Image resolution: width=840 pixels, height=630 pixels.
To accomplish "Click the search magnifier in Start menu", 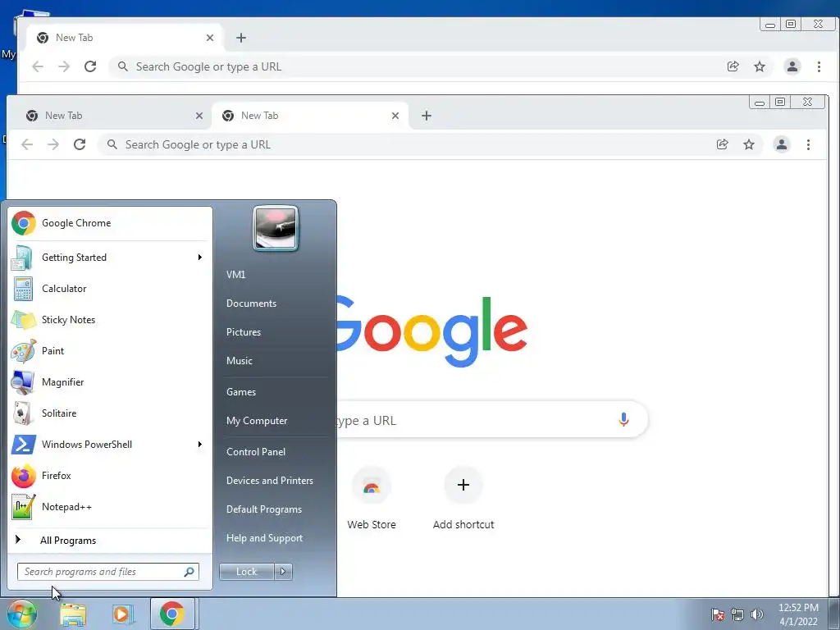I will (189, 572).
